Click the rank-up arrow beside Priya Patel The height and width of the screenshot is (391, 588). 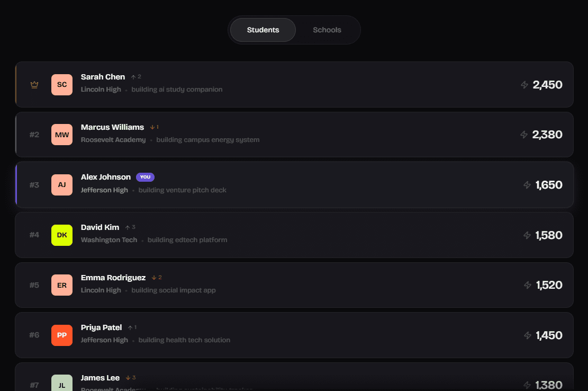click(x=132, y=327)
